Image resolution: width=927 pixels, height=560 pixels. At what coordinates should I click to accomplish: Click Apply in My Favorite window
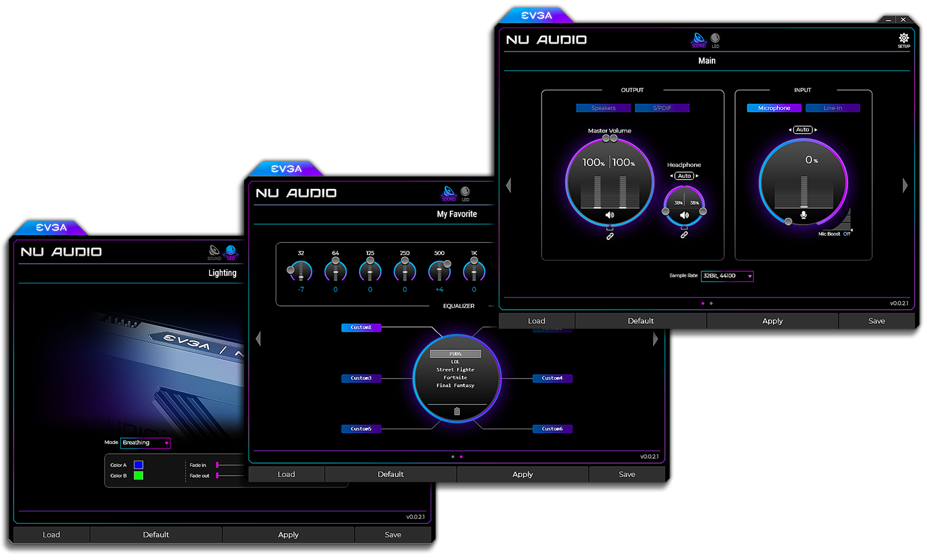(523, 474)
